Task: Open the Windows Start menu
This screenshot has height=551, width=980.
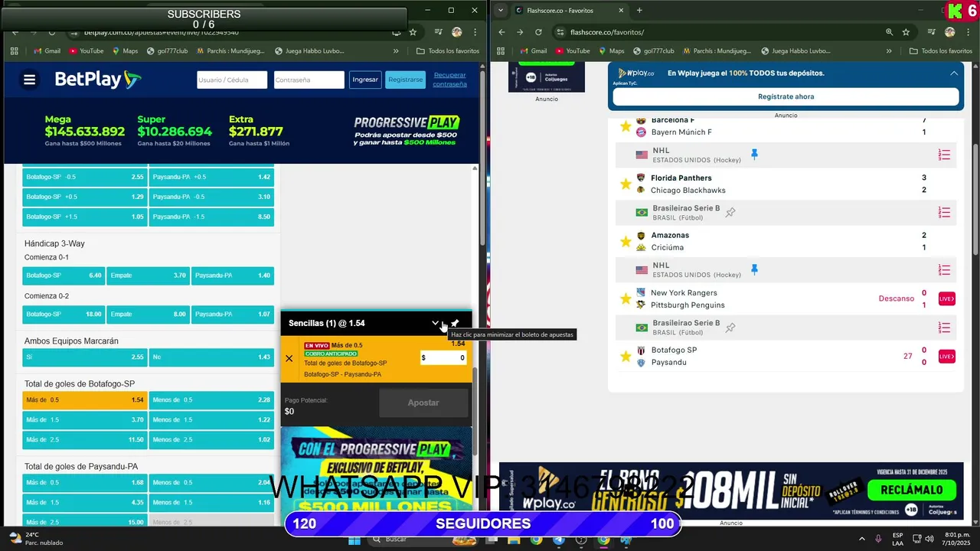Action: tap(354, 540)
